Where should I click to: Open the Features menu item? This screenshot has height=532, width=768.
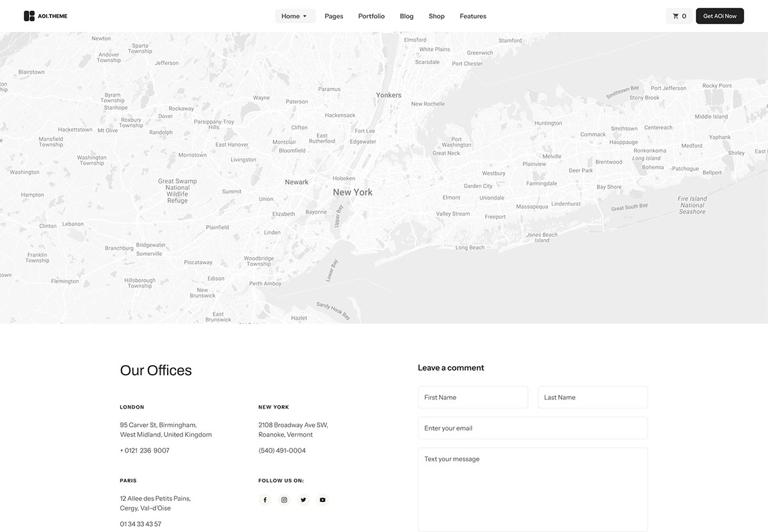pos(473,16)
